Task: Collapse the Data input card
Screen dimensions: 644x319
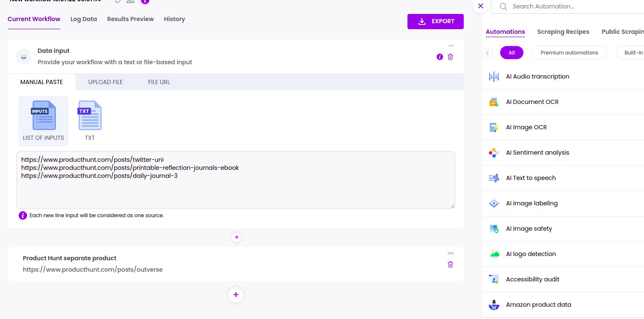Action: tap(451, 46)
